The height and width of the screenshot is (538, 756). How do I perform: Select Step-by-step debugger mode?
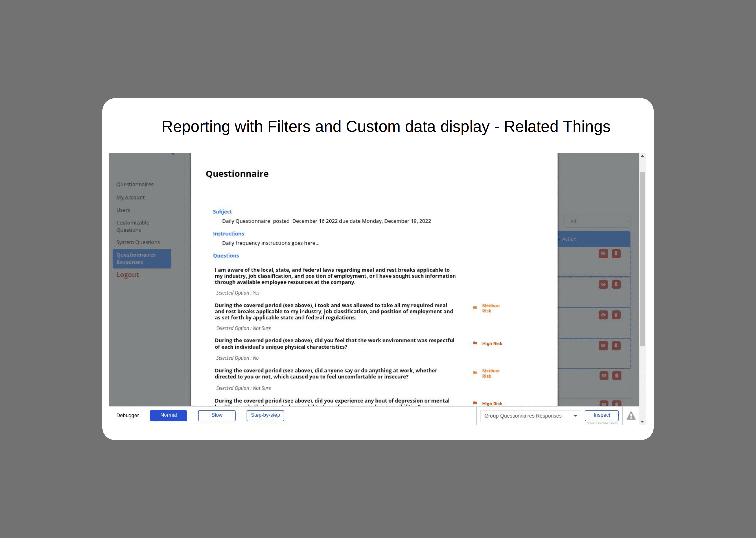265,415
